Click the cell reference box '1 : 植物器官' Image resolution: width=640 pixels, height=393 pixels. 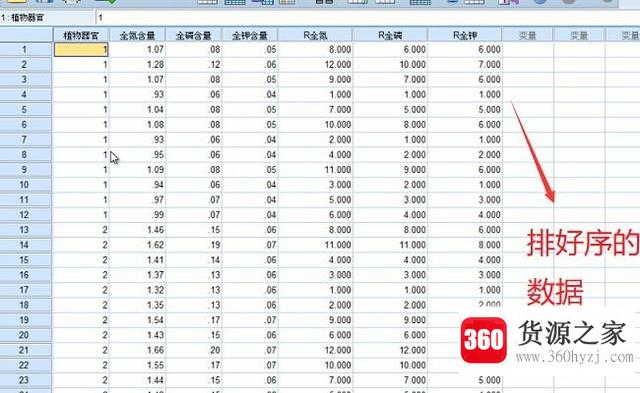pyautogui.click(x=47, y=18)
